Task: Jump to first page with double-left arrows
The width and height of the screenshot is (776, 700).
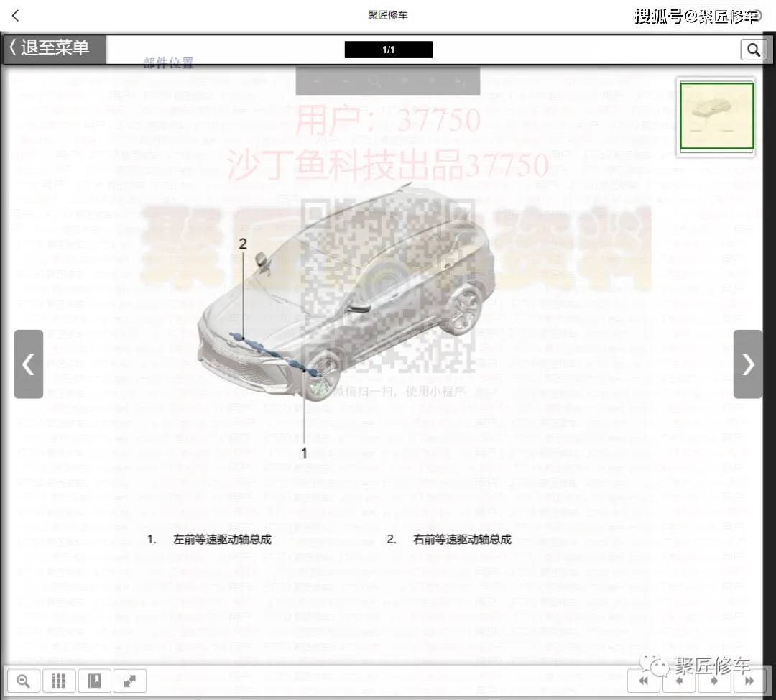Action: (643, 681)
